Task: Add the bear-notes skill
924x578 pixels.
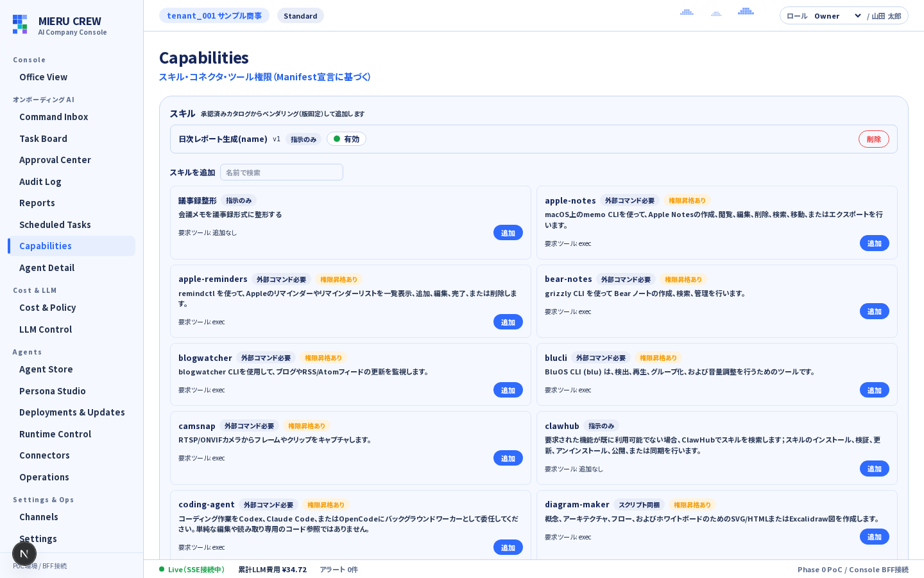Action: [875, 311]
